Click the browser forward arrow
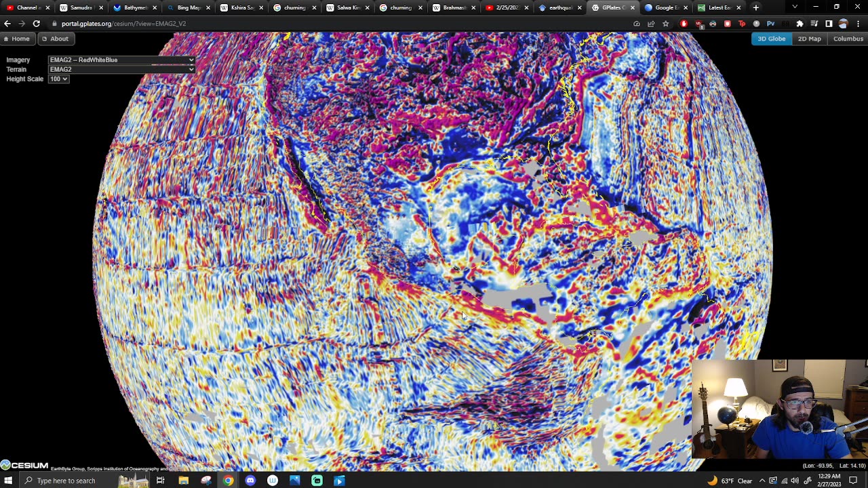Viewport: 868px width, 488px height. 22,24
